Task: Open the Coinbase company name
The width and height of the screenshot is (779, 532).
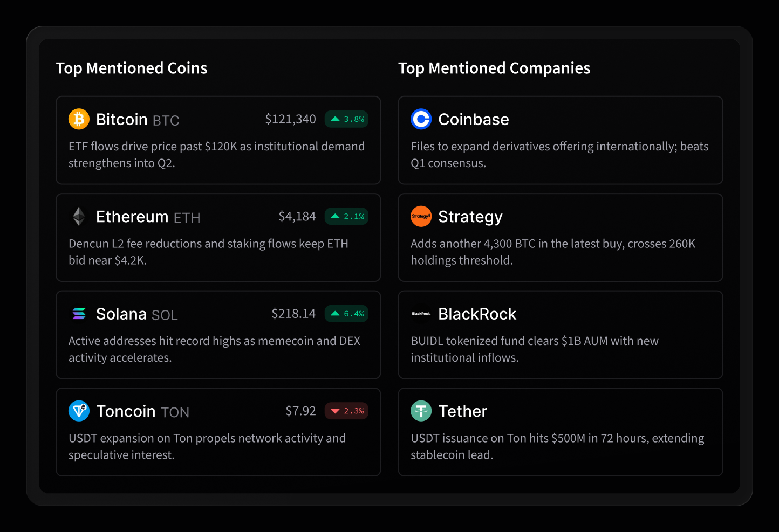Action: pos(474,119)
